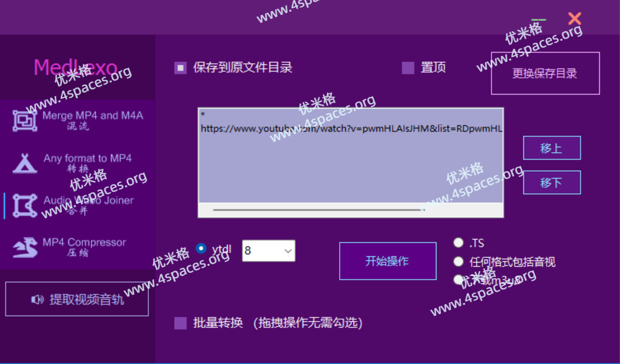
Task: Toggle the 保存到原文件目录 checkbox
Action: (180, 68)
